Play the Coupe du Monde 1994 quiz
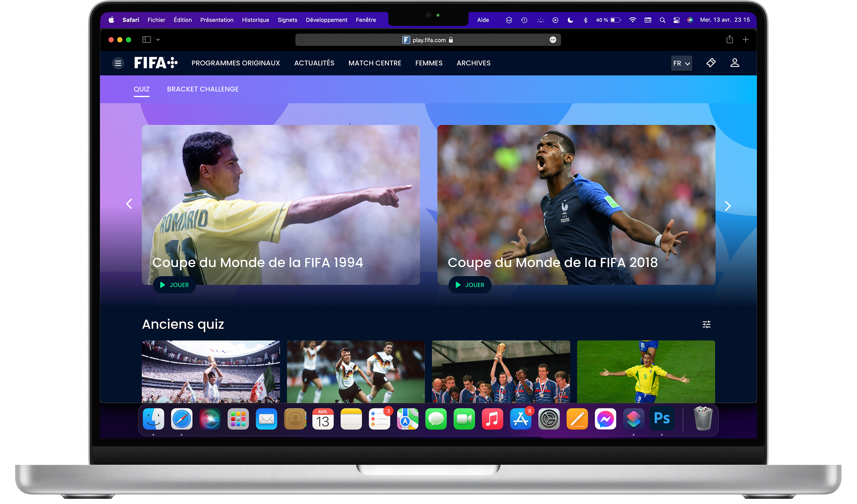 point(174,285)
